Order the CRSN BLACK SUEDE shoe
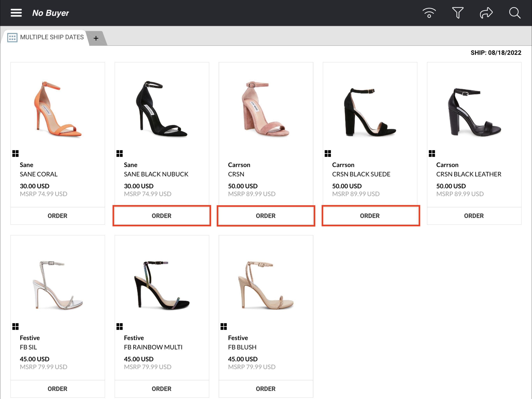 [x=370, y=216]
